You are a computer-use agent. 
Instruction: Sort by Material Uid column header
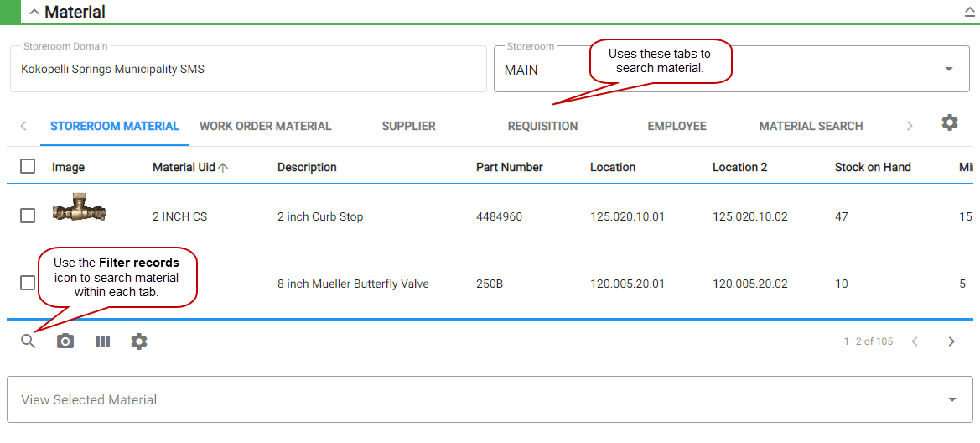[184, 168]
